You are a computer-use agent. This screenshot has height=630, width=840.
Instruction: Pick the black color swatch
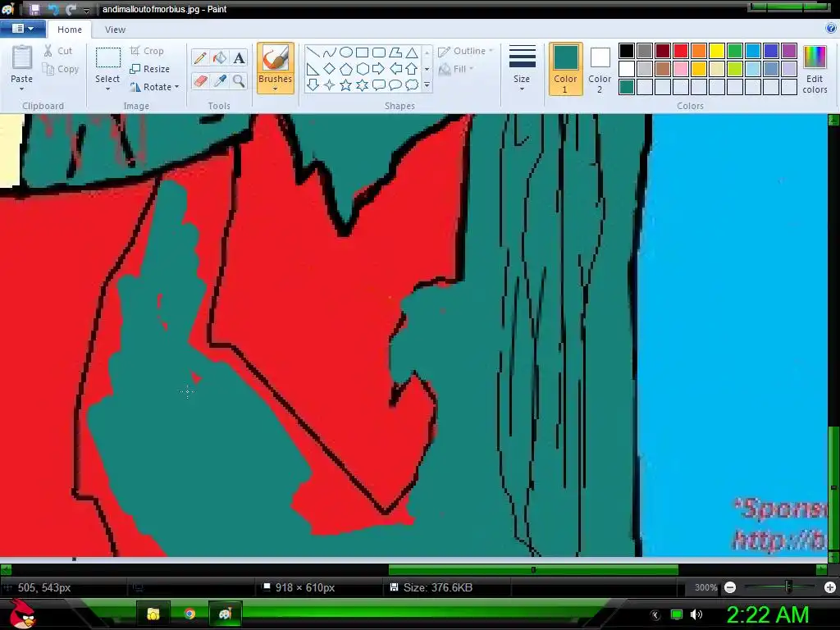point(627,51)
